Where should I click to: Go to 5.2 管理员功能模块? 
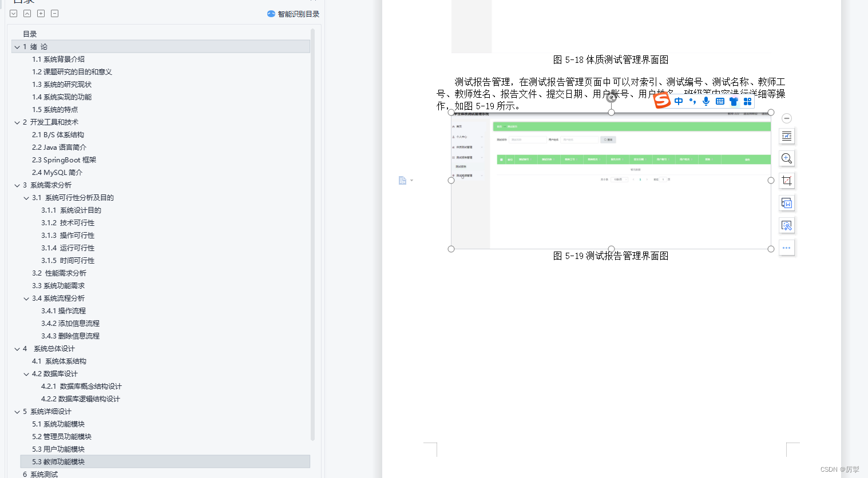pos(62,437)
